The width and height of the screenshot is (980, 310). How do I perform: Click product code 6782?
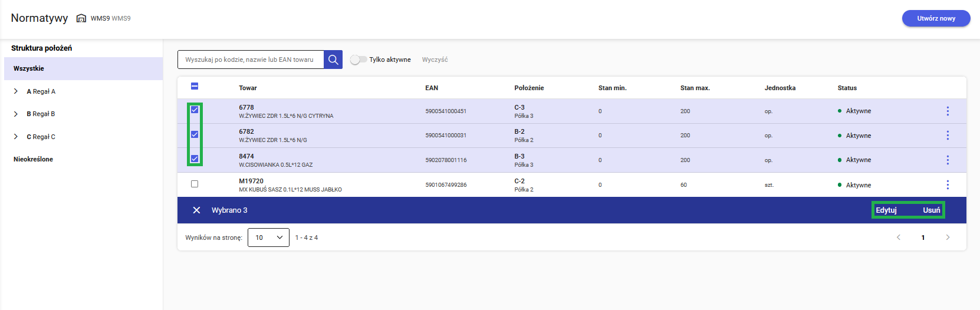[246, 131]
